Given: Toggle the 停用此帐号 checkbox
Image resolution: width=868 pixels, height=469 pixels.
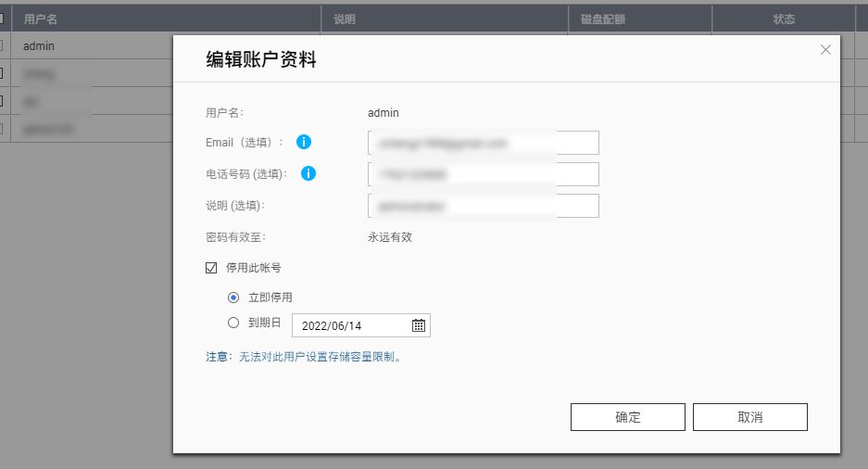Looking at the screenshot, I should (211, 268).
